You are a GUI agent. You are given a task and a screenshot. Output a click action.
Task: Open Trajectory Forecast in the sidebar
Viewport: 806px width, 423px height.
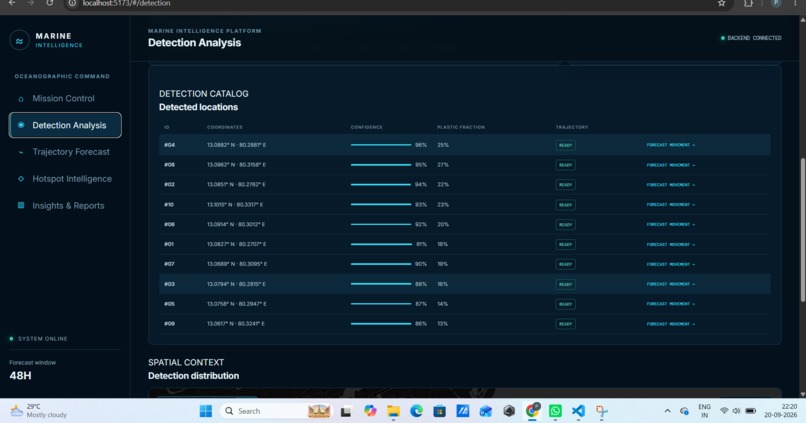[x=65, y=152]
